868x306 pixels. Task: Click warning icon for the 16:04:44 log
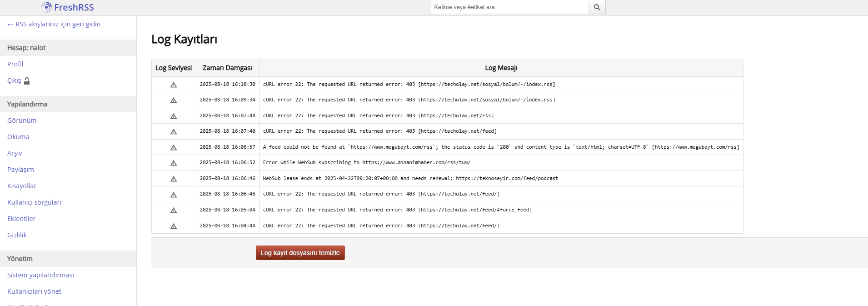point(174,226)
